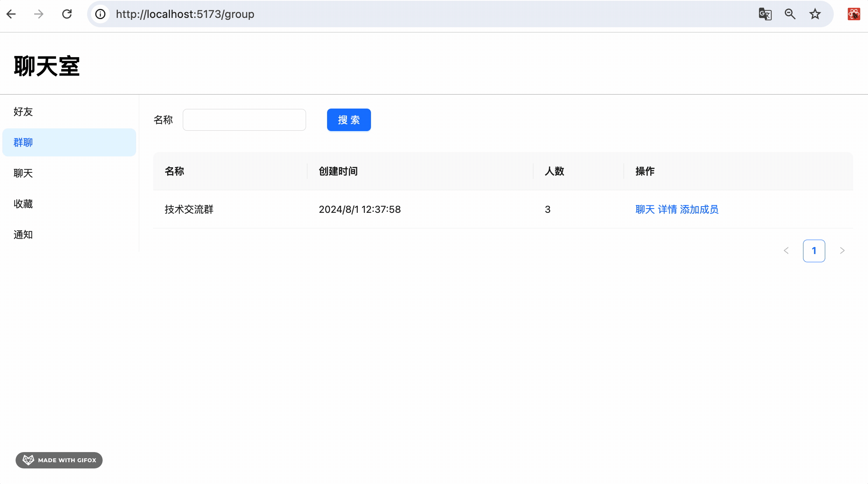Viewport: 868px width, 484px height.
Task: Open the 好友 menu item
Action: point(23,112)
